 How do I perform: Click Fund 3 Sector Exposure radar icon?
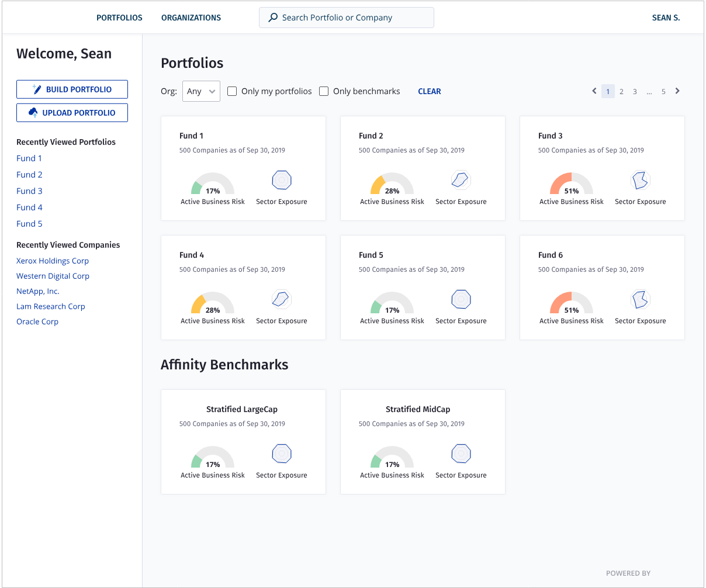(641, 181)
